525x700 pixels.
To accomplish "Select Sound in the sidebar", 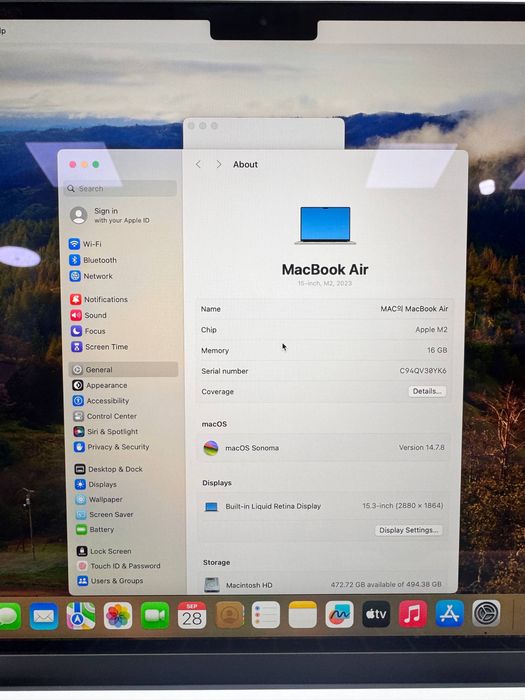I will (x=88, y=315).
